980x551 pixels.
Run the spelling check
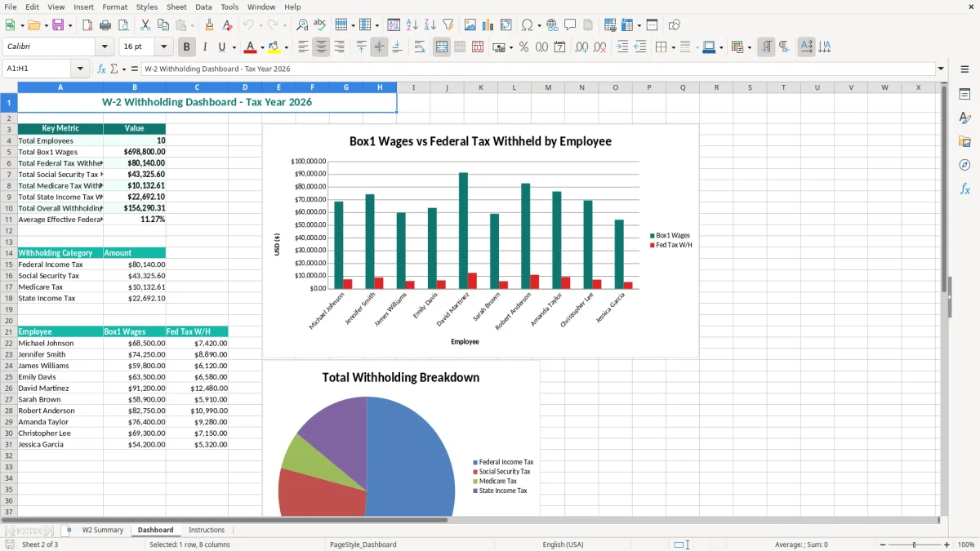click(320, 25)
